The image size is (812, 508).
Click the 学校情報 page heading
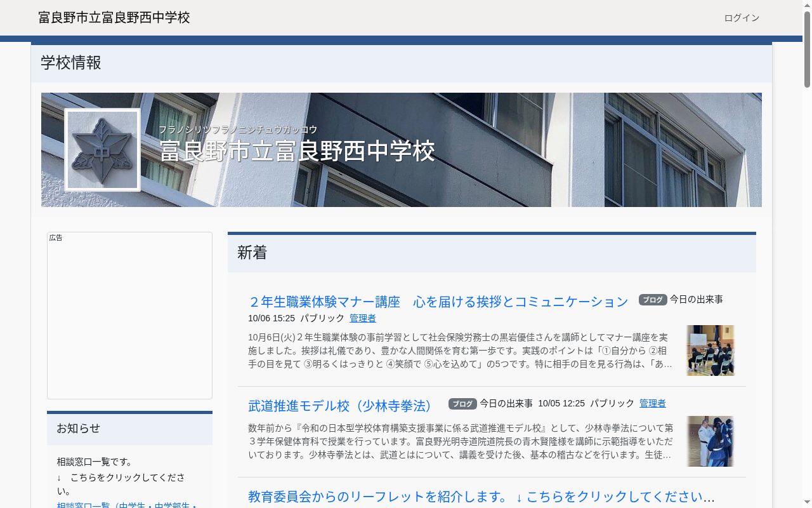pyautogui.click(x=71, y=63)
